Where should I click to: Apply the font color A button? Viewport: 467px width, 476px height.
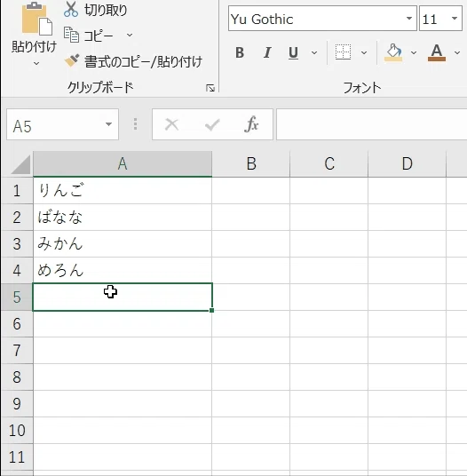437,52
